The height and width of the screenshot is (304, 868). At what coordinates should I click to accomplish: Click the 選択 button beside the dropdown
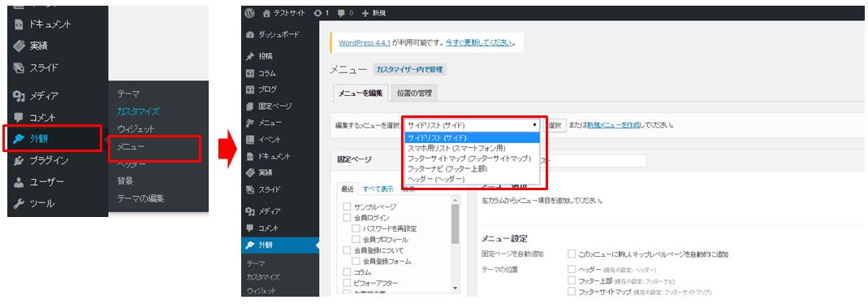coord(555,126)
